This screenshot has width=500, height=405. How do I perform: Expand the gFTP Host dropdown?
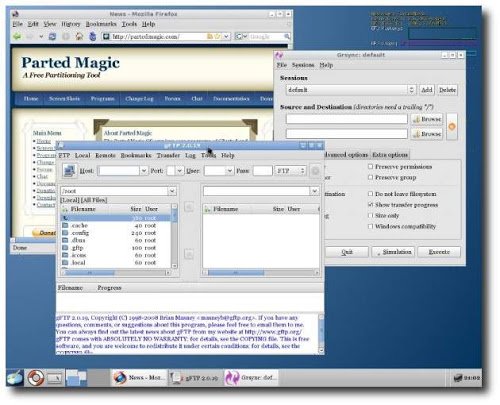tap(144, 171)
